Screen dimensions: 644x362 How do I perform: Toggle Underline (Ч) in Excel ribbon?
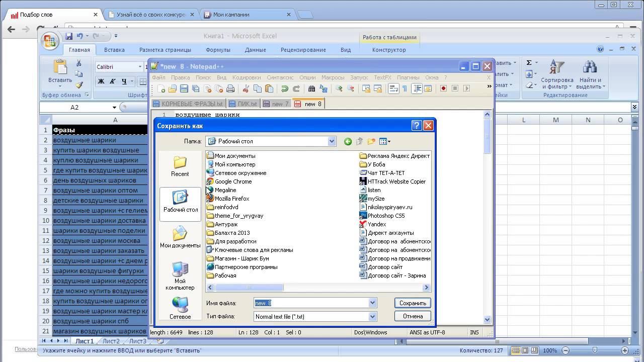124,81
